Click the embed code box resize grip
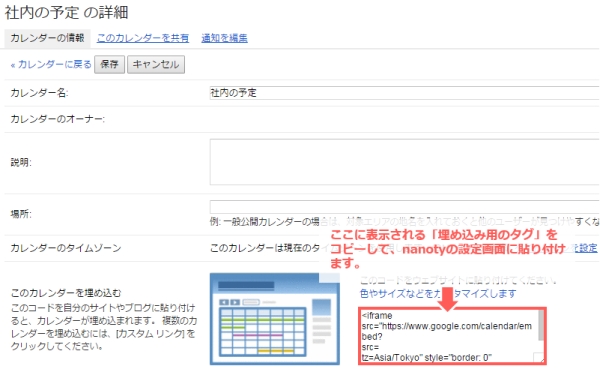The height and width of the screenshot is (369, 600). pyautogui.click(x=540, y=358)
